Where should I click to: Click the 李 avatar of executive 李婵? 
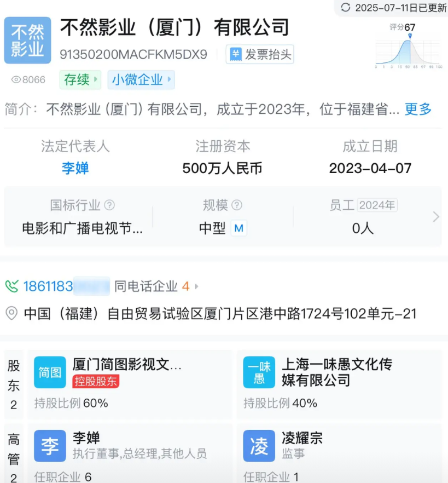pos(50,446)
